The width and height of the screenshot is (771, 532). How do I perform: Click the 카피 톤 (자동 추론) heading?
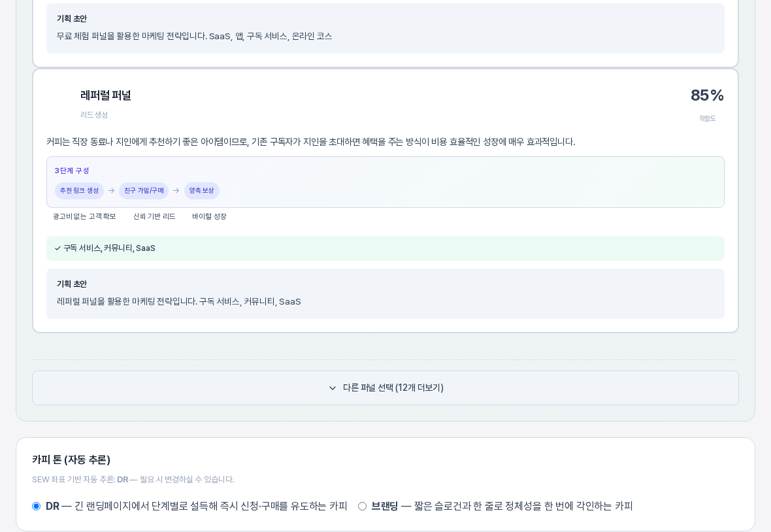click(x=71, y=459)
